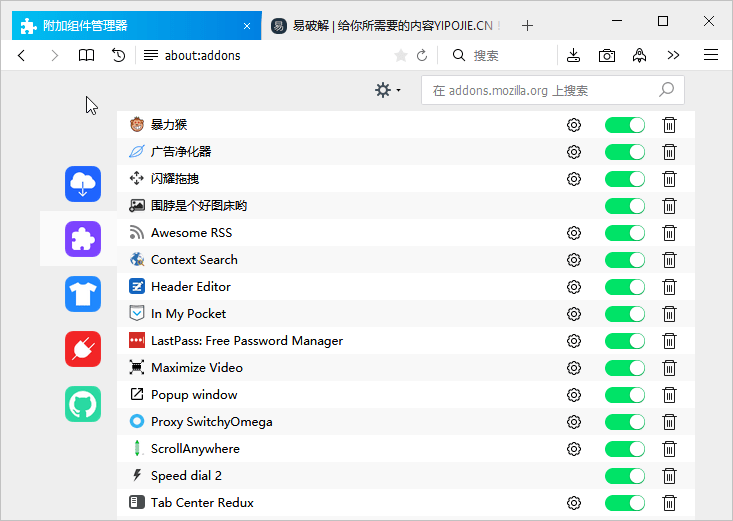The height and width of the screenshot is (521, 733).
Task: Open the library book icon
Action: pos(86,55)
